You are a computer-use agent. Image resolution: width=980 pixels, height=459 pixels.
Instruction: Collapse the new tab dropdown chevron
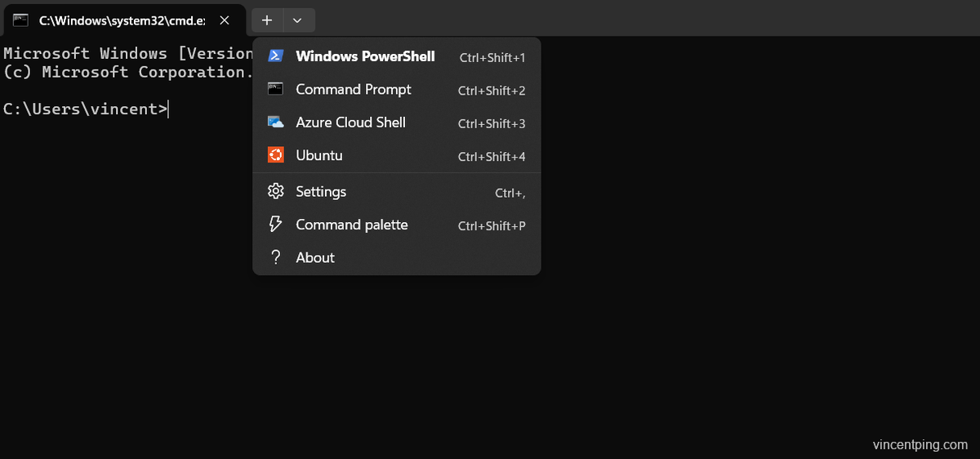[297, 20]
